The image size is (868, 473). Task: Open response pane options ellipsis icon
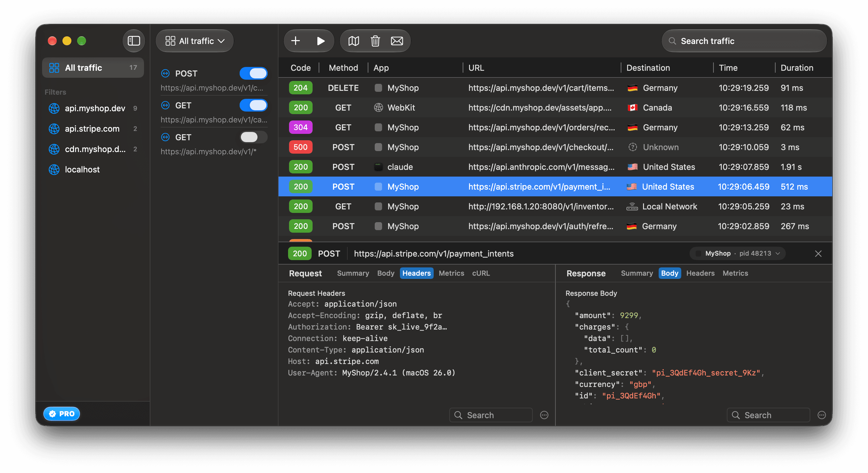coord(821,415)
